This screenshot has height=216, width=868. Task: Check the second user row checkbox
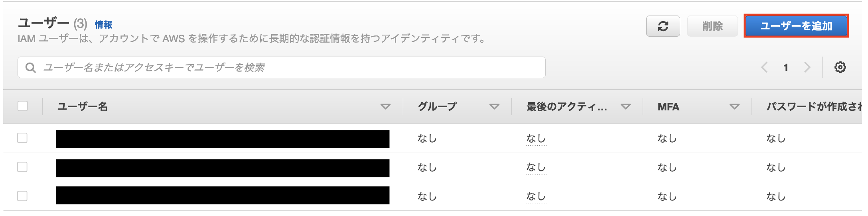pyautogui.click(x=22, y=167)
